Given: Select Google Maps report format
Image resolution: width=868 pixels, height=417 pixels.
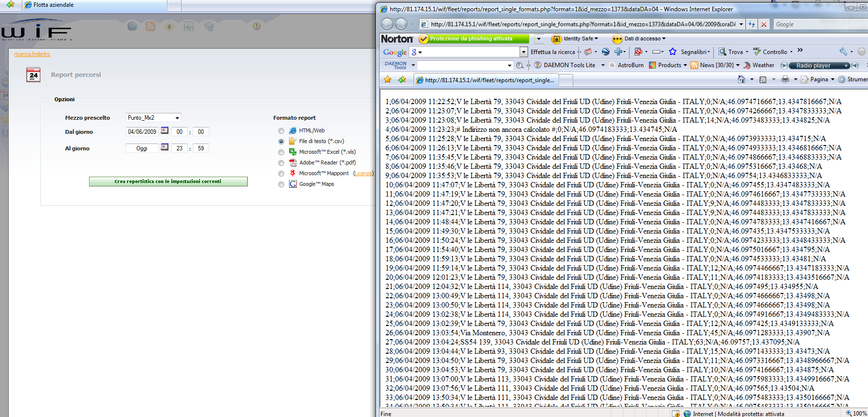Looking at the screenshot, I should (x=281, y=184).
